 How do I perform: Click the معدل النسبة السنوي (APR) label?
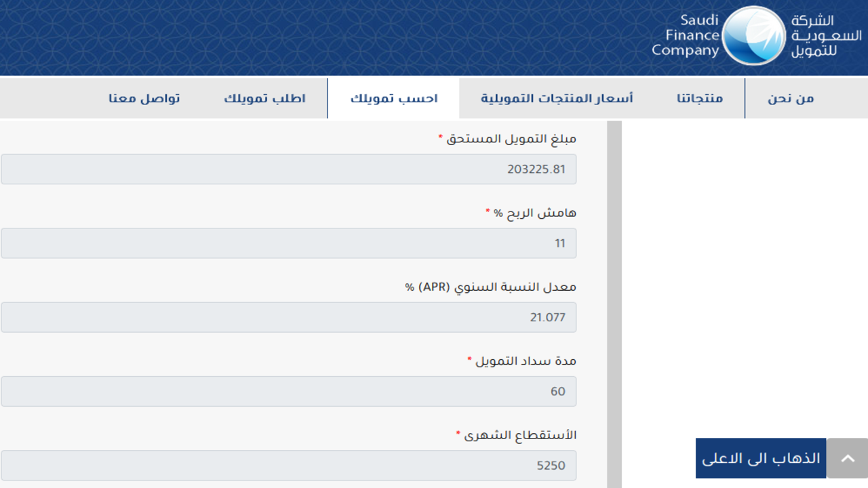point(491,287)
